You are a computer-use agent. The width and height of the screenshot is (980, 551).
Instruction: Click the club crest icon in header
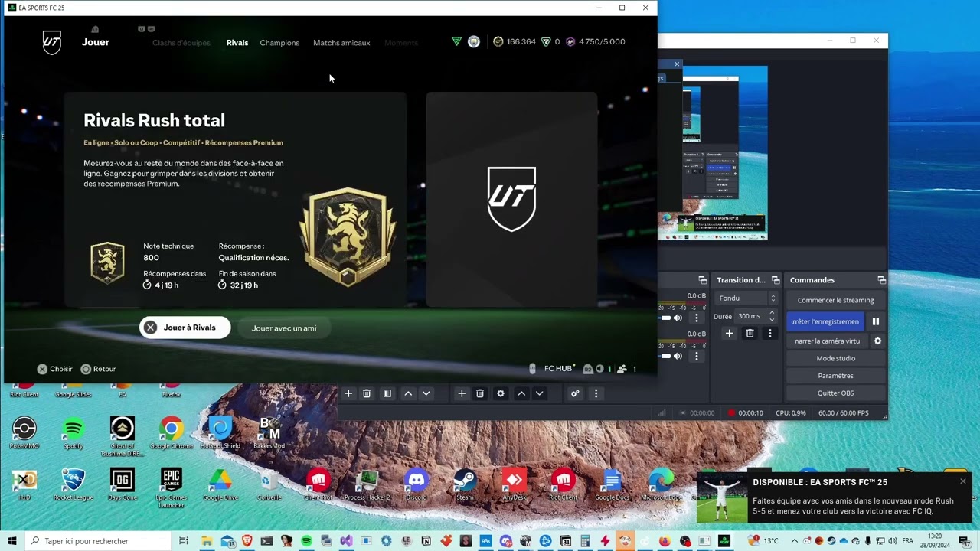pos(474,42)
